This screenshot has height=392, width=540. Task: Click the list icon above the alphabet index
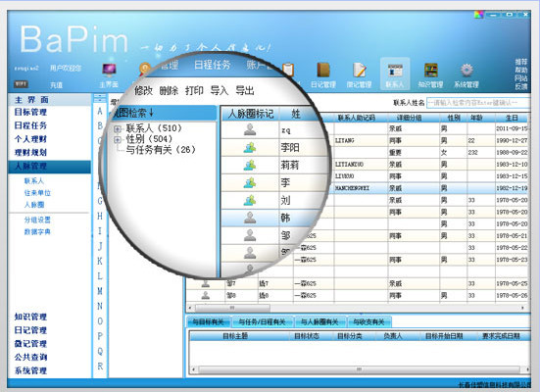[100, 98]
